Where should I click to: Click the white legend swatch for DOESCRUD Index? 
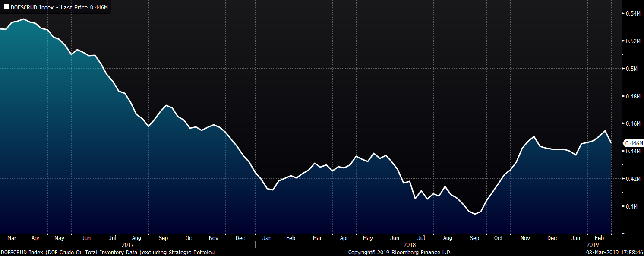point(6,7)
